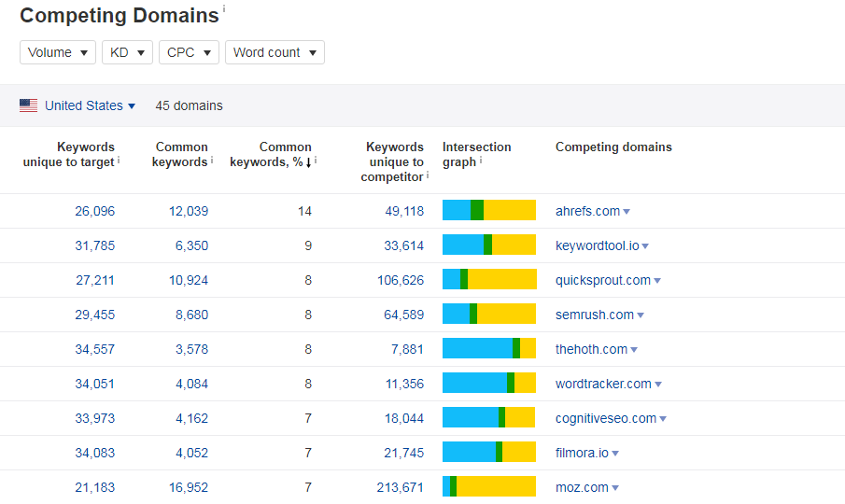Open the cognitiveseo.com domain arrow menu
This screenshot has height=504, width=845.
coord(663,418)
